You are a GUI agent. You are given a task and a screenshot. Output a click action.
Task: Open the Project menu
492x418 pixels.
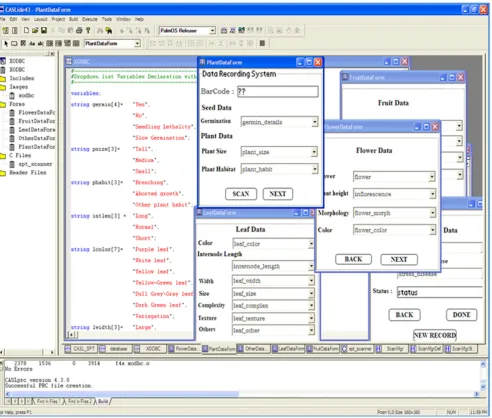point(58,19)
